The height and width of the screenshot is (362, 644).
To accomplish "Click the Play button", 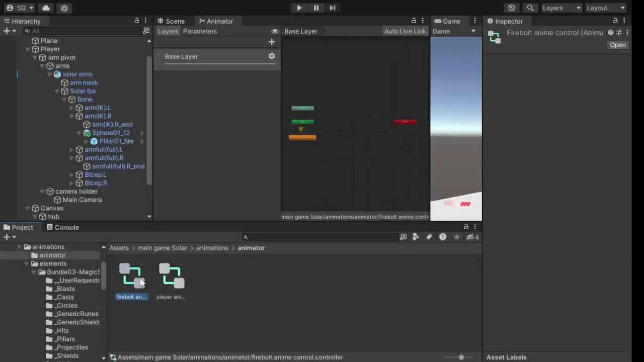I will point(299,8).
